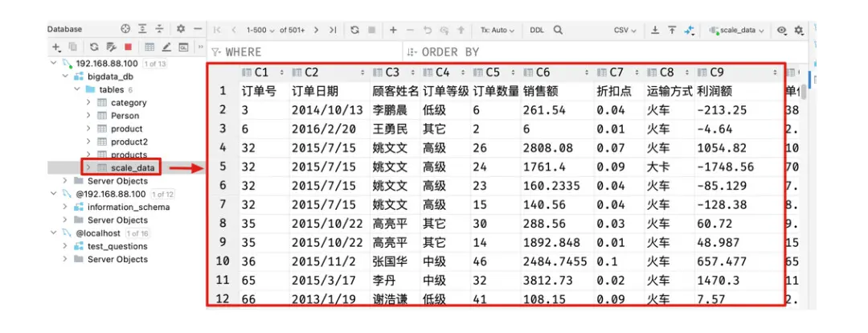Select the product table in tree
Screen dimensions: 868x333
click(x=127, y=129)
